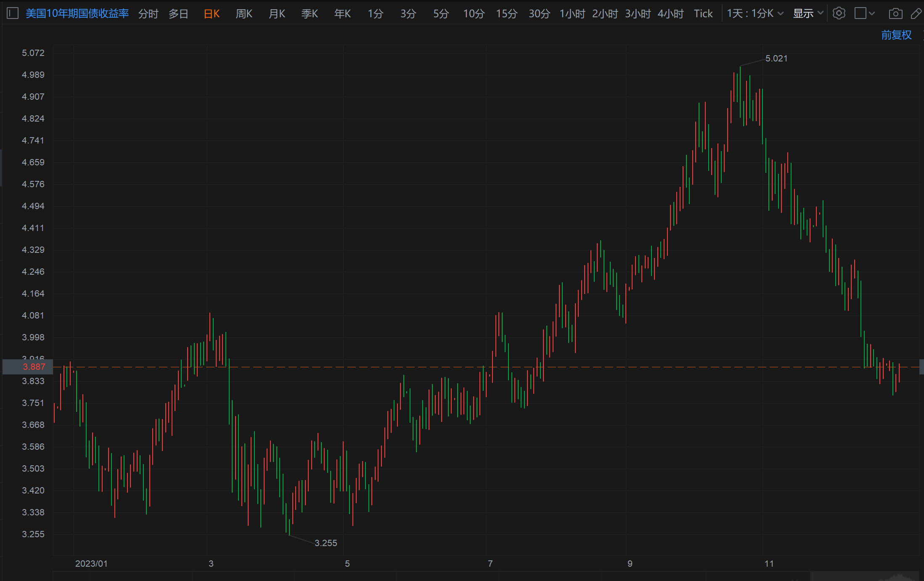The width and height of the screenshot is (924, 581).
Task: Click the camera screenshot icon
Action: 895,13
